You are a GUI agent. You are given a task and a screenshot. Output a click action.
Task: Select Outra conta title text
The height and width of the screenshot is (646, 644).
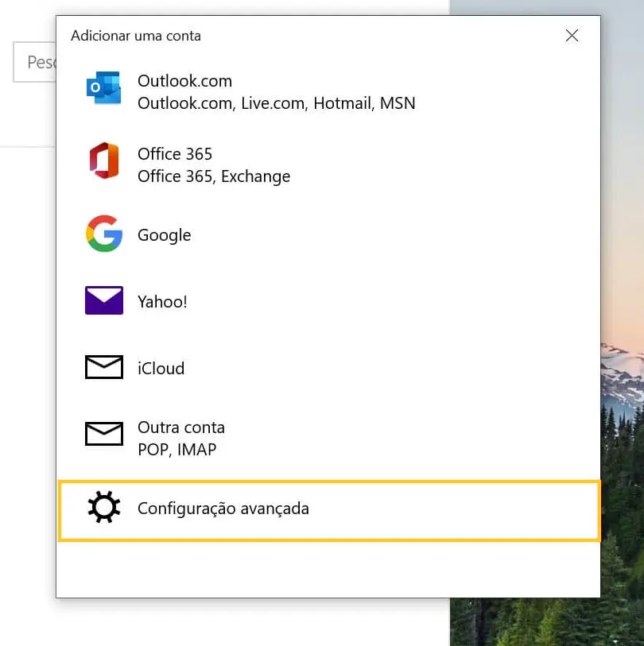point(181,427)
